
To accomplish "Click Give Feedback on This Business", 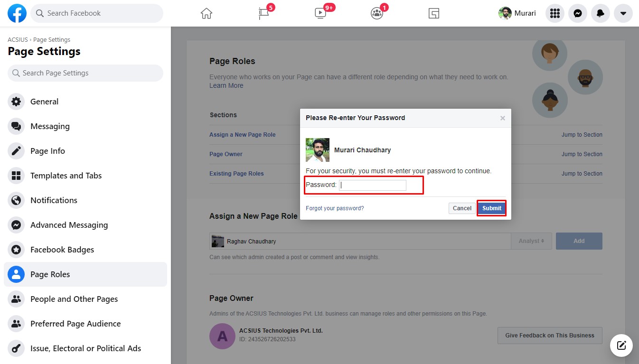I will 549,335.
